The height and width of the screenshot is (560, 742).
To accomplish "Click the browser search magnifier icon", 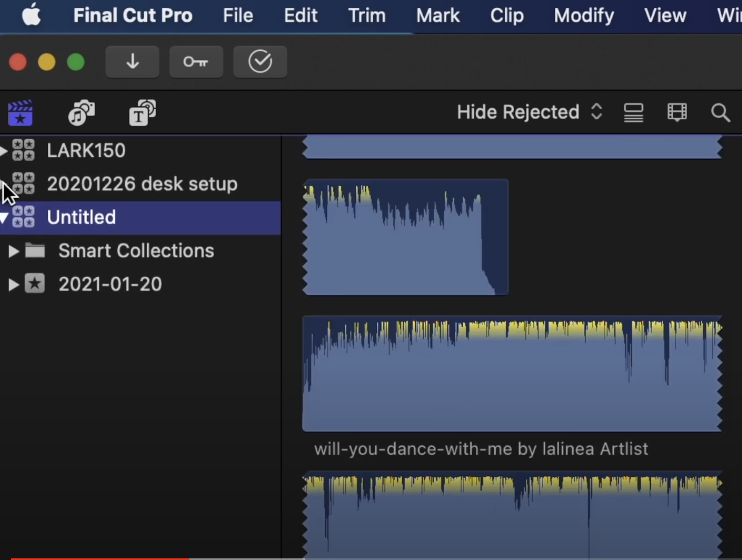I will [x=720, y=113].
